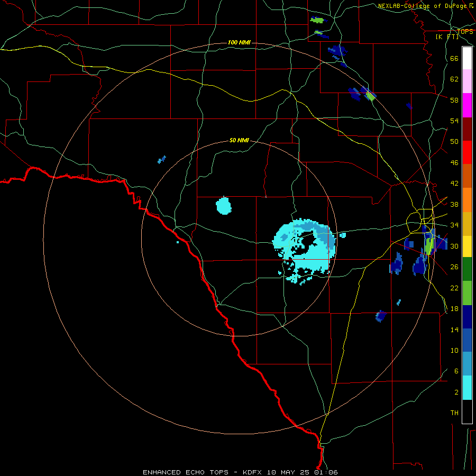The height and width of the screenshot is (476, 476).
Task: Click the "TOPS" legend heading
Action: pyautogui.click(x=465, y=32)
